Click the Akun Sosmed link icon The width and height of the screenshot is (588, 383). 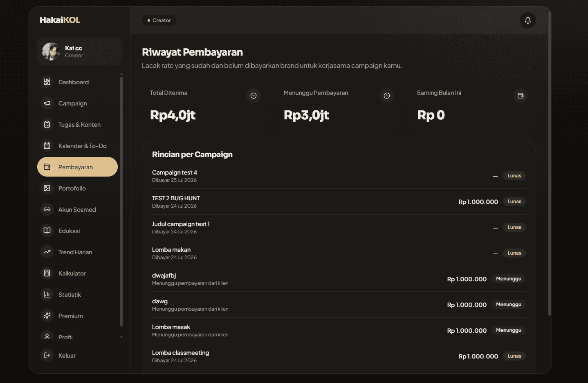(47, 209)
